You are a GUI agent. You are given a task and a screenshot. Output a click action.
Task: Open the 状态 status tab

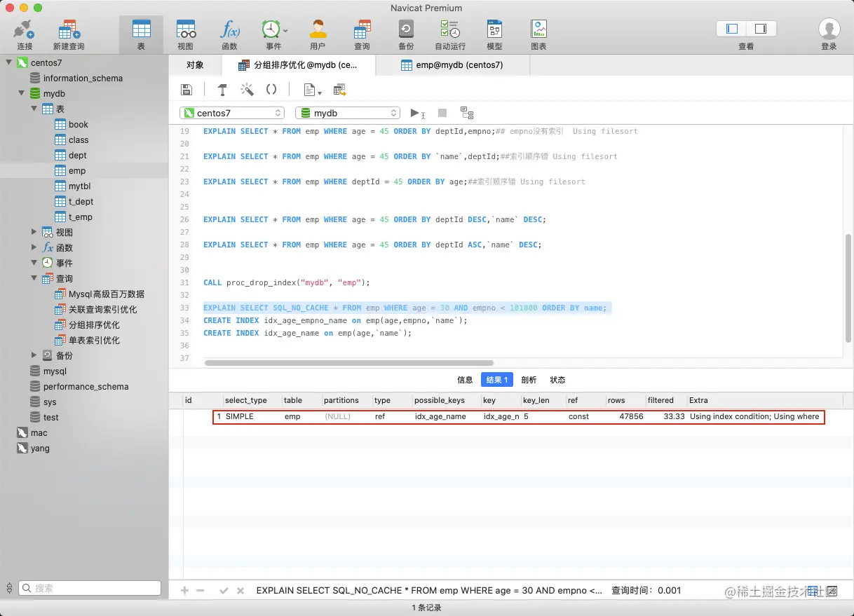pyautogui.click(x=557, y=380)
